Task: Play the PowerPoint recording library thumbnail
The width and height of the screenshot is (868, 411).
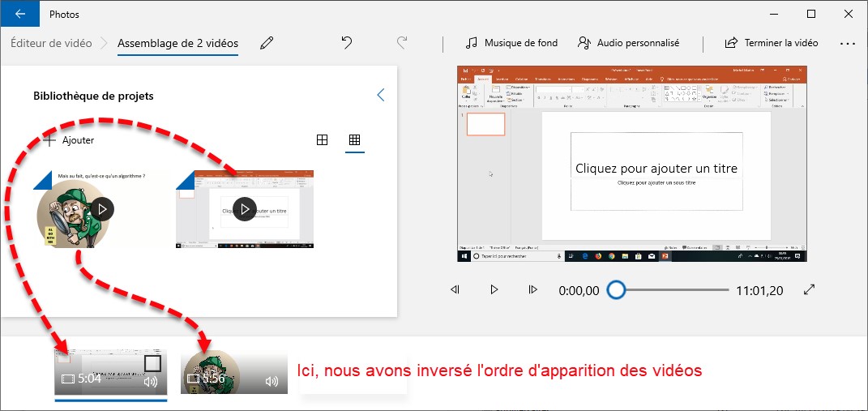Action: [244, 208]
